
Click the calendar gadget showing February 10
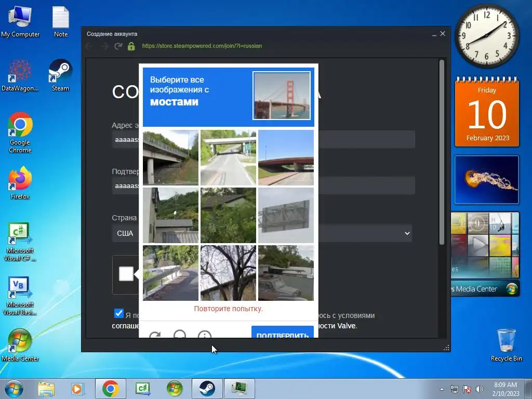[487, 112]
